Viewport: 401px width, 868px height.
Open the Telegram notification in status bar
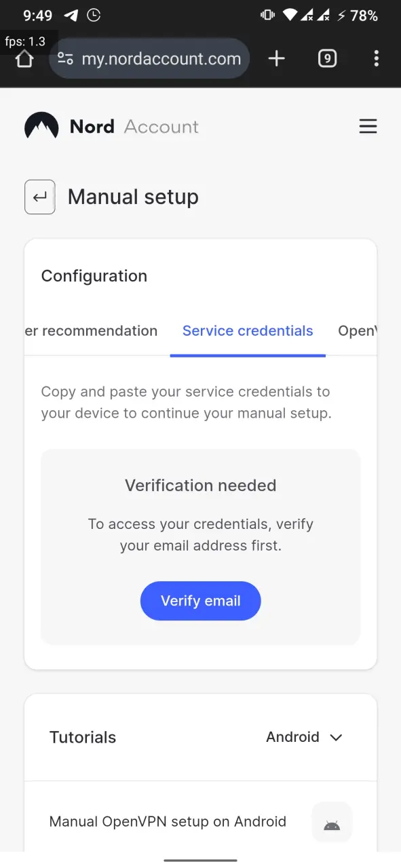[71, 15]
